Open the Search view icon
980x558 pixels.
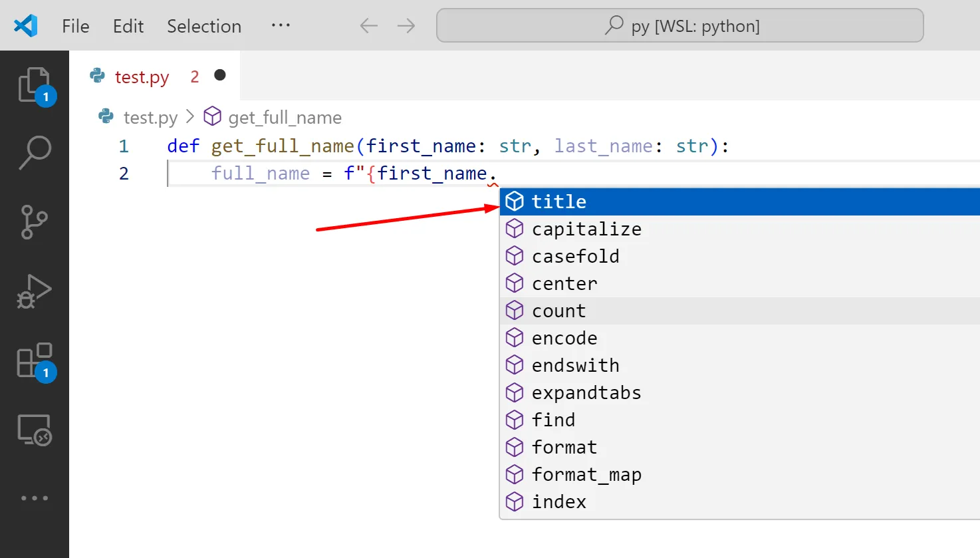point(35,152)
